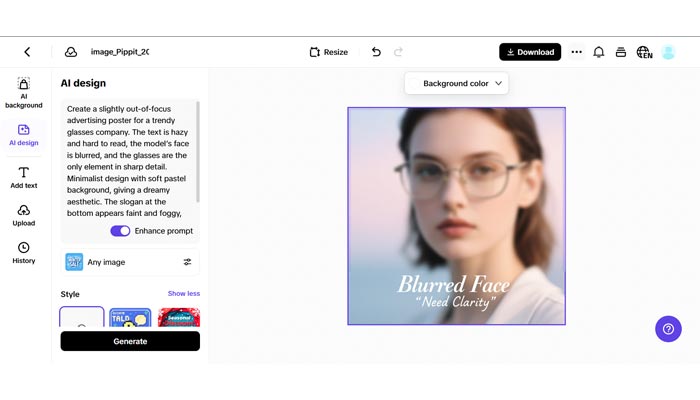Open the Upload panel

(24, 215)
